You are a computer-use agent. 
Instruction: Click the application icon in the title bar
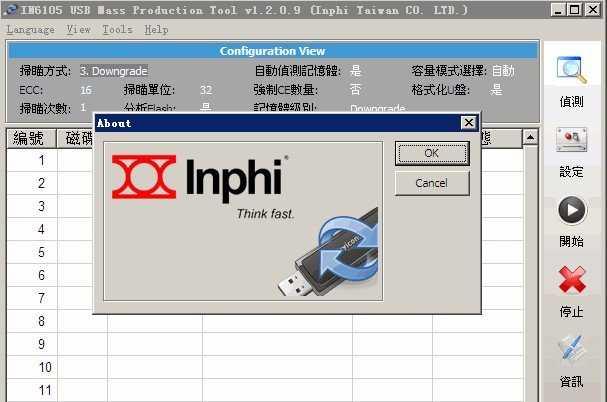click(9, 9)
